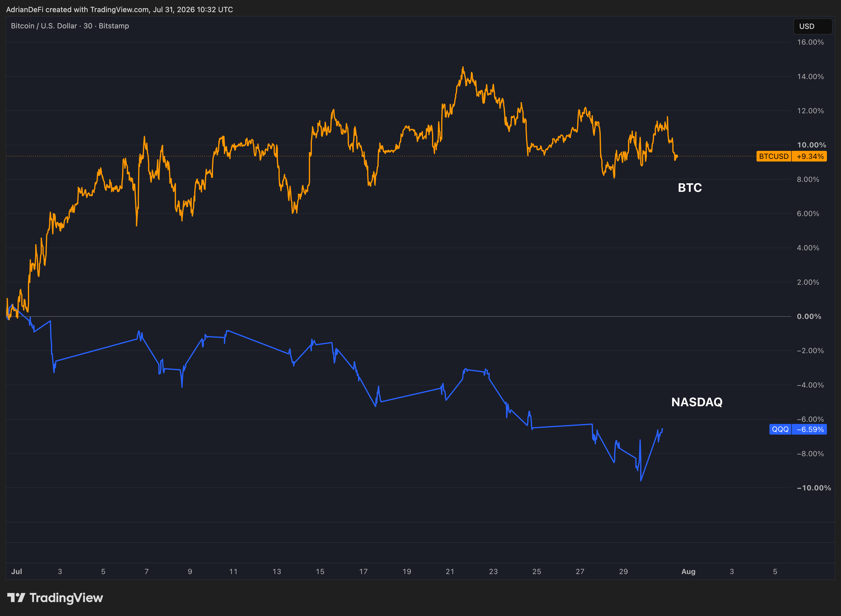841x616 pixels.
Task: Click the NASDAQ text annotation
Action: [x=697, y=402]
